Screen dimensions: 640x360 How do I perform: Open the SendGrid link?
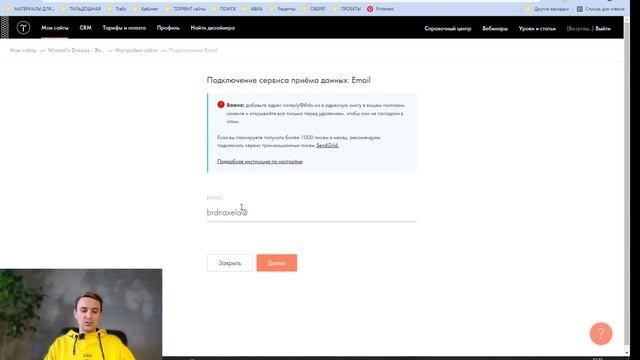coord(327,145)
